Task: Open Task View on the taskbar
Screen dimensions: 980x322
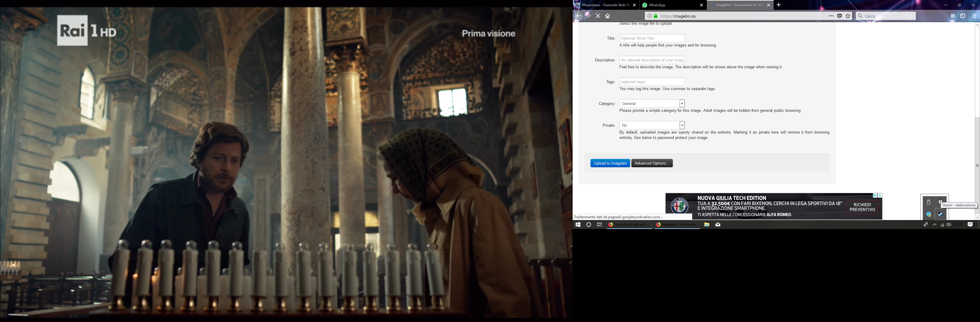Action: pos(599,225)
